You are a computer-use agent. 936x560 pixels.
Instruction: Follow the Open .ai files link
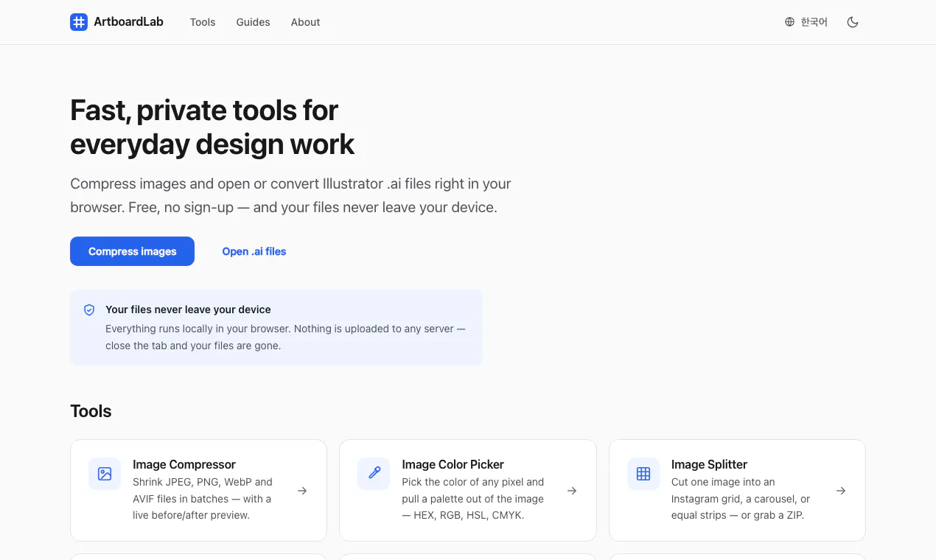point(254,251)
